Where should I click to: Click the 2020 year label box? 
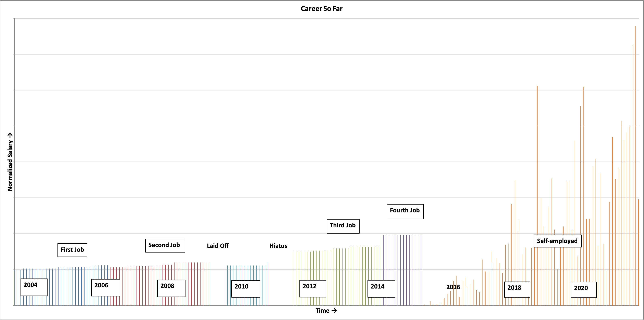tap(583, 290)
